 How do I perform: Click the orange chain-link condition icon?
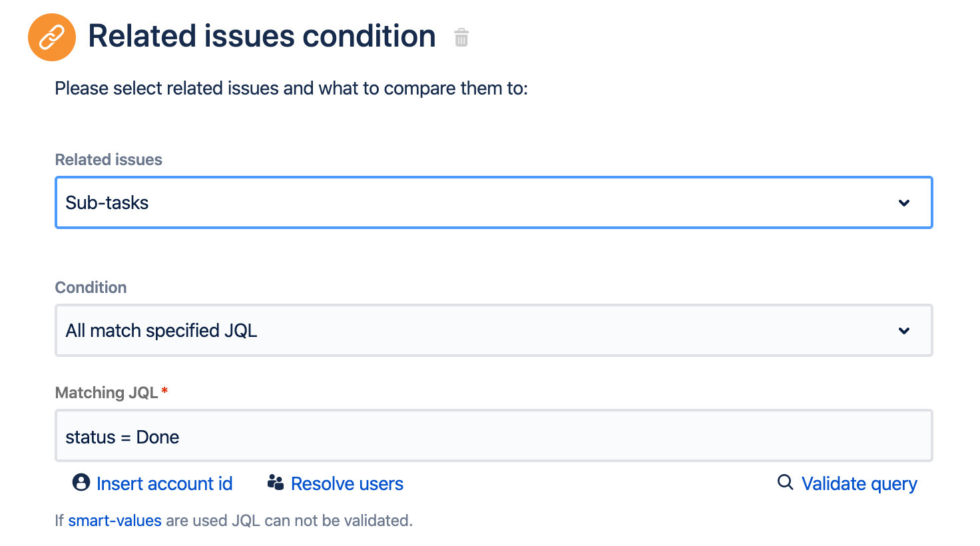52,37
